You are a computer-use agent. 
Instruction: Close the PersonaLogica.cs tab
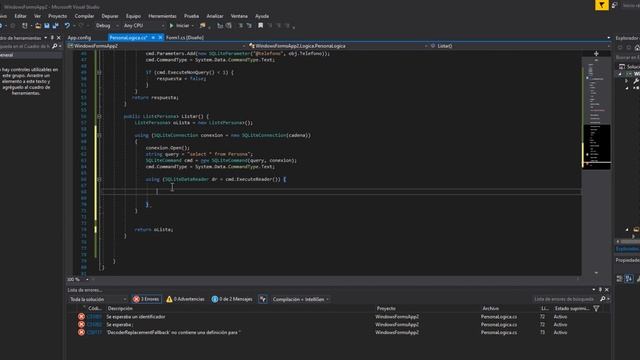point(160,38)
